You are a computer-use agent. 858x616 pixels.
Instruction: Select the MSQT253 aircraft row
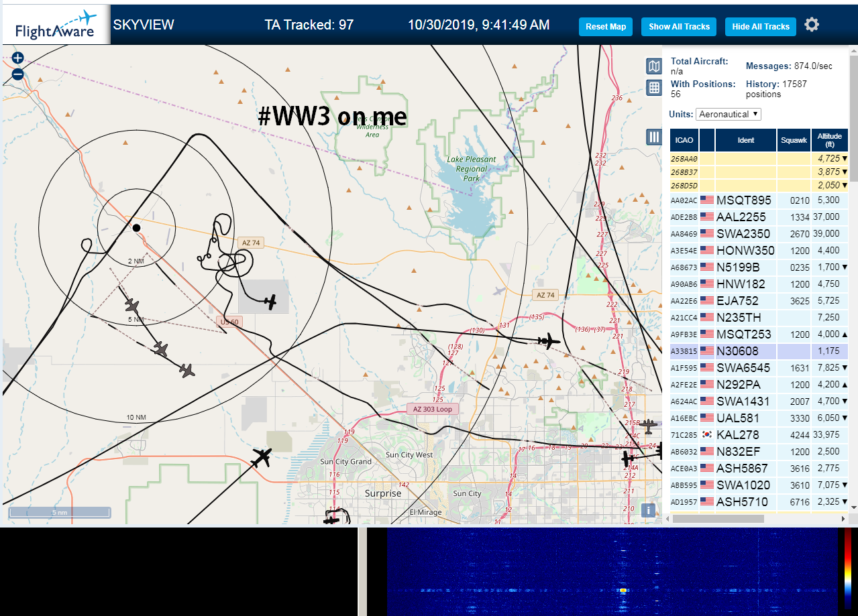pos(759,334)
